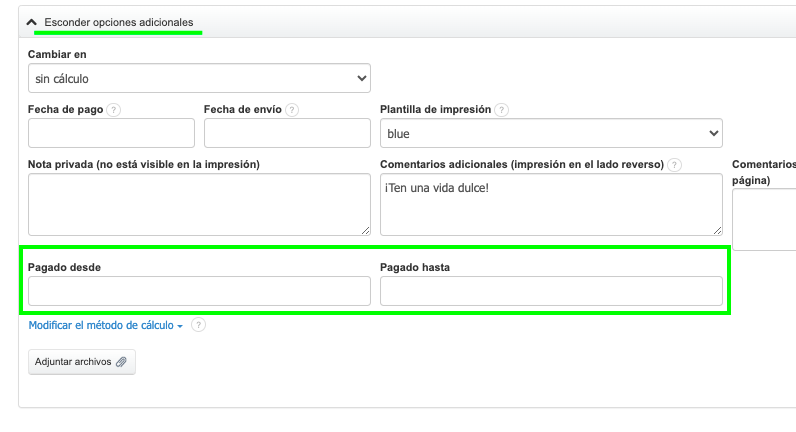796x432 pixels.
Task: Click into the Fecha de envío field
Action: (287, 133)
